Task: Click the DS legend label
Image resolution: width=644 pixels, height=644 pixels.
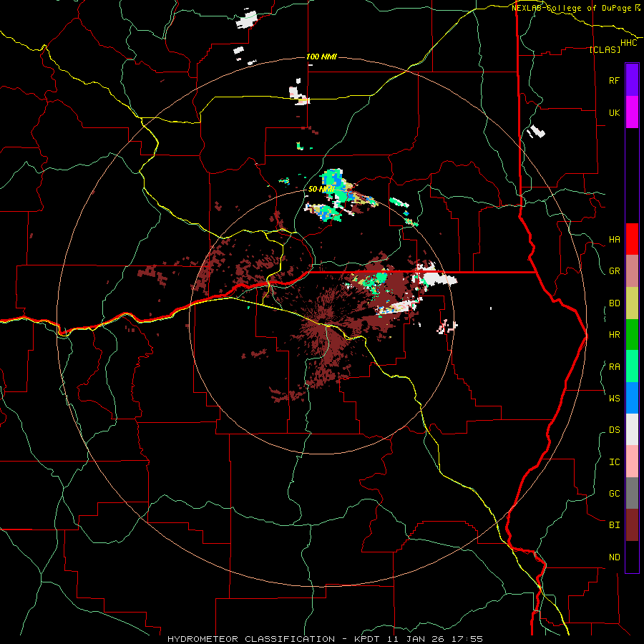Action: (x=614, y=430)
